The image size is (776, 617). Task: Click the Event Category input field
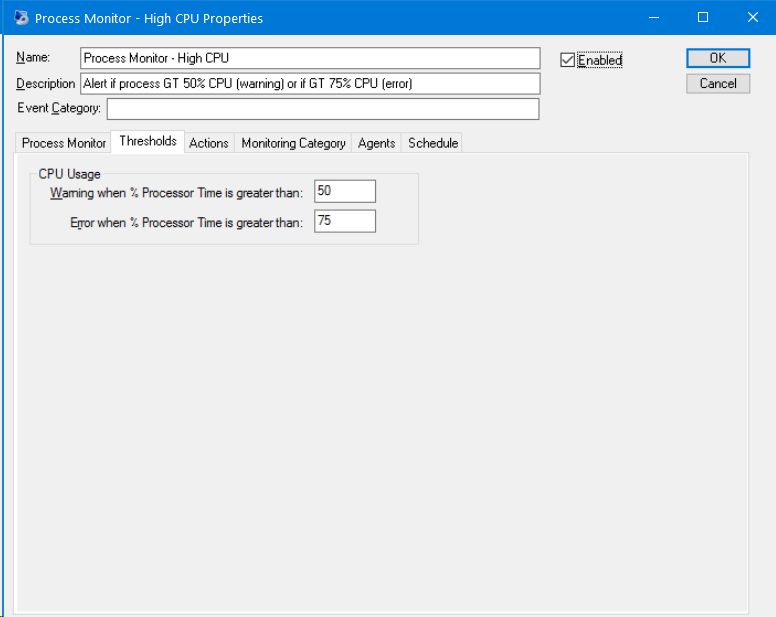pos(323,109)
